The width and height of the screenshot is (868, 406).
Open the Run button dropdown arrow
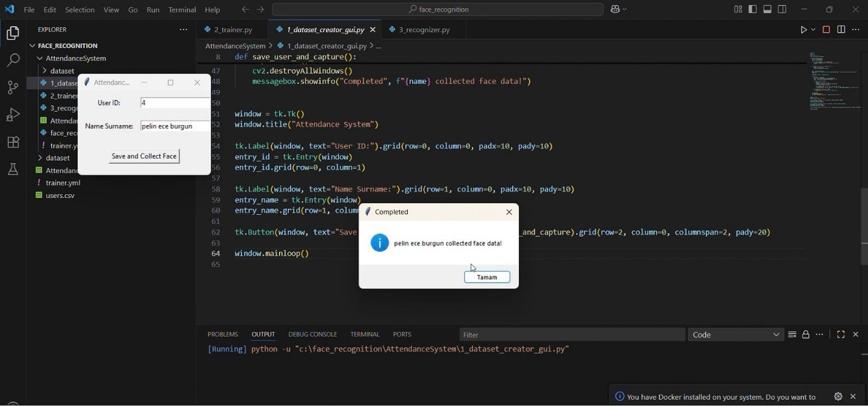813,30
